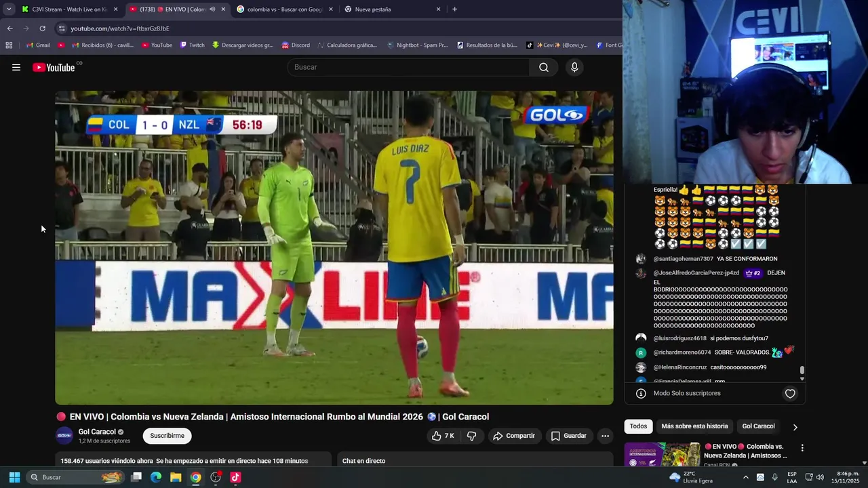
Task: Open the YouTube guide hamburger menu
Action: (16, 67)
